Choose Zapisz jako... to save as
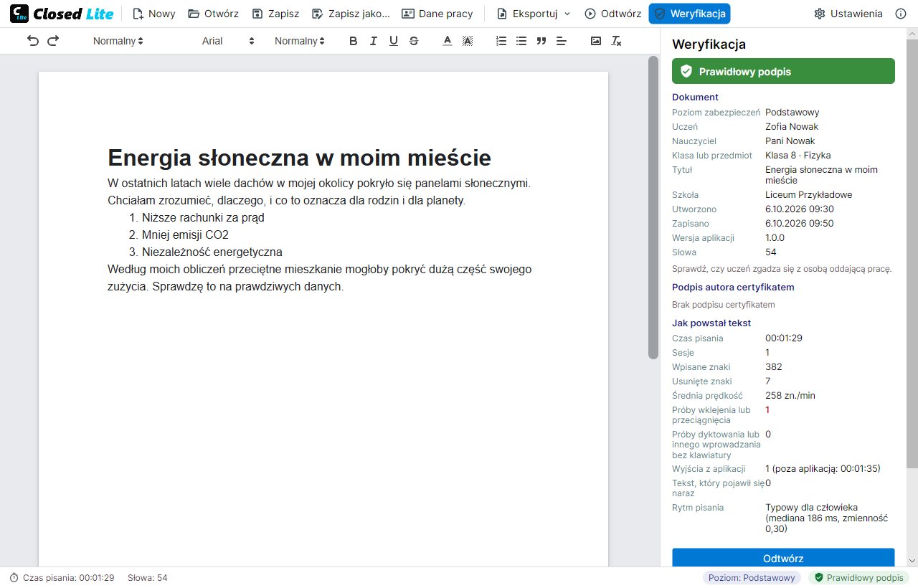 coord(351,14)
